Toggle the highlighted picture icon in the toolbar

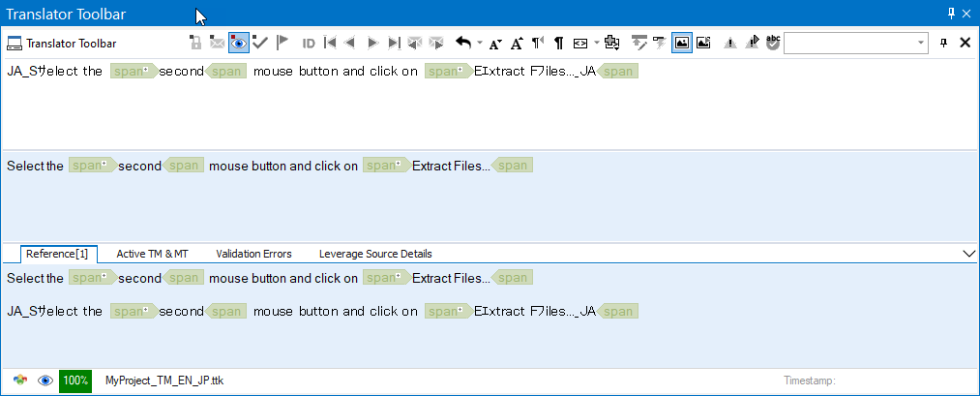point(682,43)
